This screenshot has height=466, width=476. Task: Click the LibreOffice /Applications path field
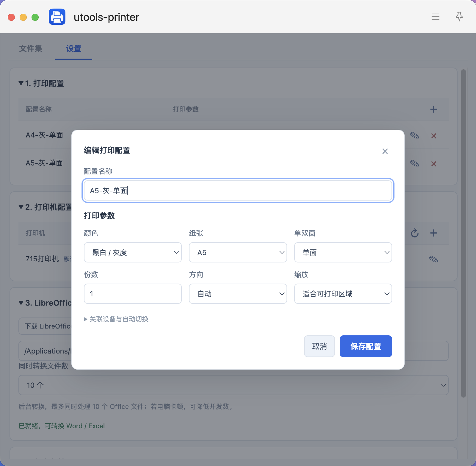click(x=45, y=351)
